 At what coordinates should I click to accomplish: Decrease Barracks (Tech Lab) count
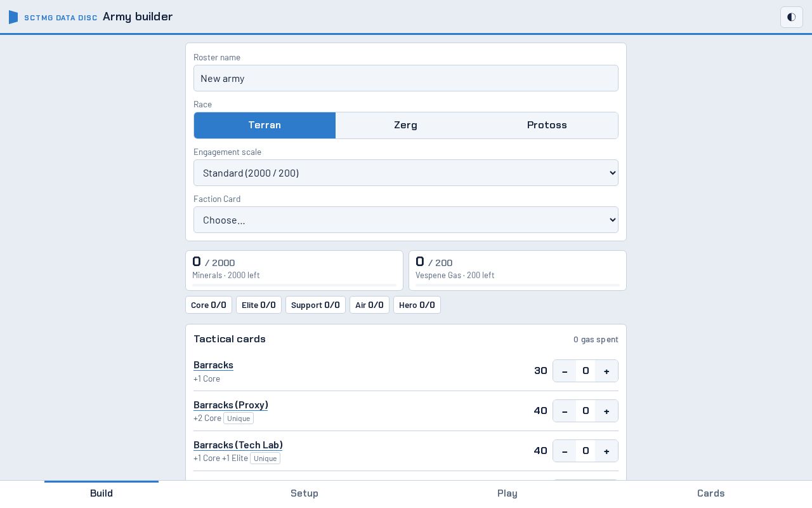tap(565, 451)
